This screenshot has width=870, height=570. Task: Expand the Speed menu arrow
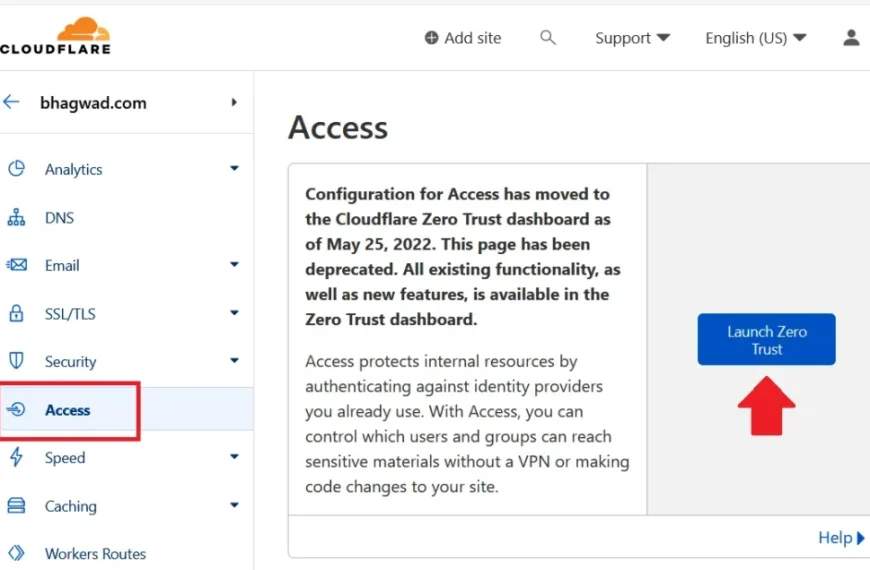tap(234, 457)
